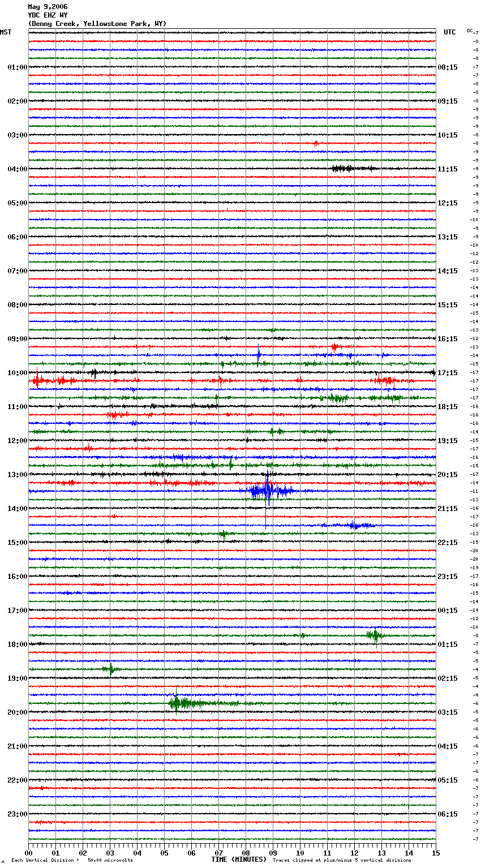Select the "04:00" MST time label
The width and height of the screenshot is (481, 868).
coord(18,169)
